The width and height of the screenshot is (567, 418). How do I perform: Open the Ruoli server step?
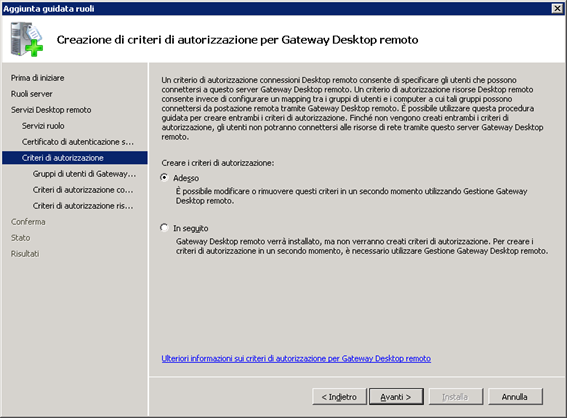tap(32, 94)
